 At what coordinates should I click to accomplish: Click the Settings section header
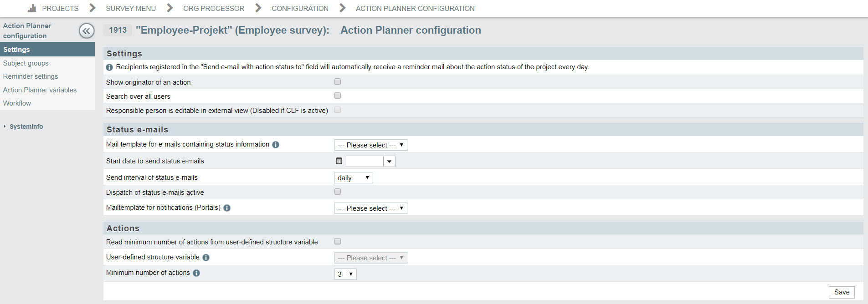click(483, 54)
